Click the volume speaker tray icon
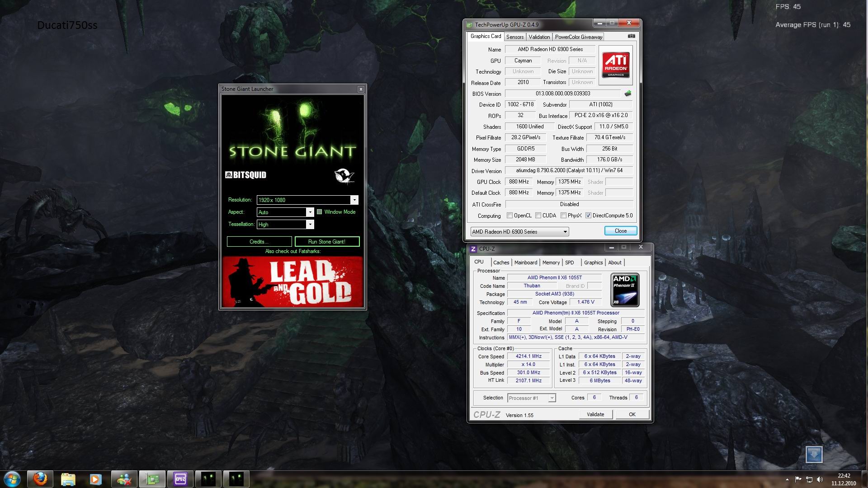The image size is (868, 488). (820, 479)
